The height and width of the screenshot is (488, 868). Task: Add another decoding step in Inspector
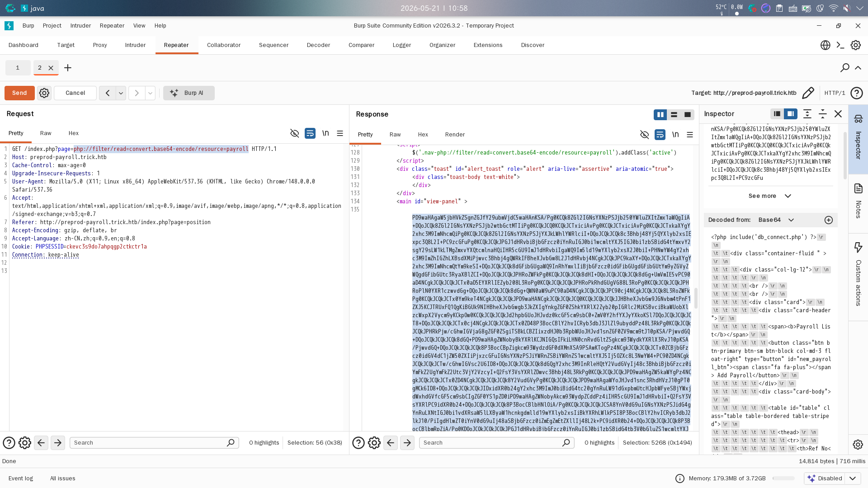829,220
